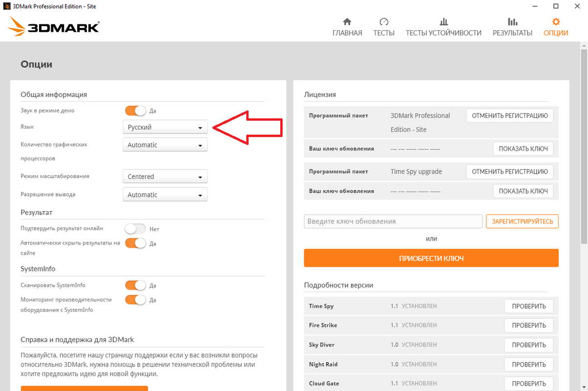
Task: Click the Sky Diver version row name
Action: click(x=322, y=345)
